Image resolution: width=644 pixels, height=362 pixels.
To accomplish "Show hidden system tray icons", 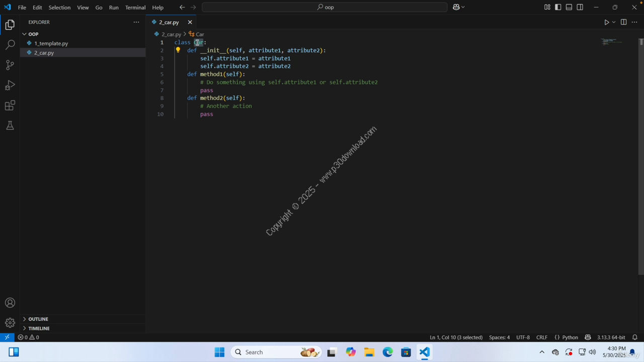I will [542, 352].
